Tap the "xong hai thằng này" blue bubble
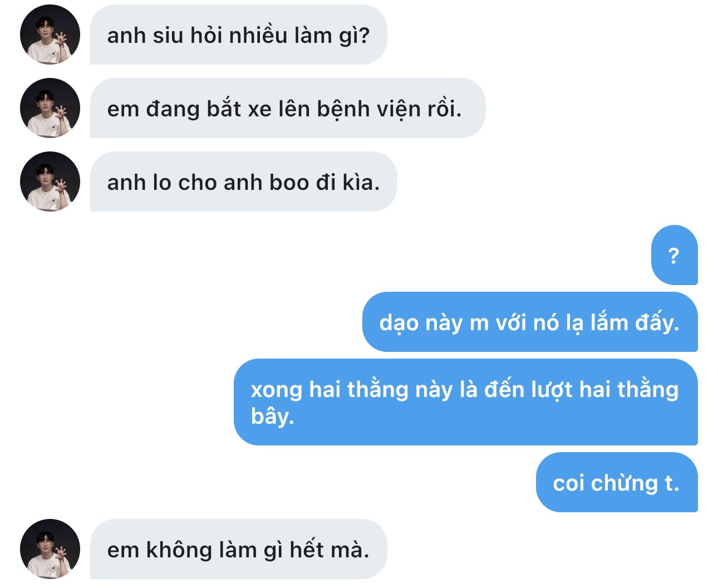 (465, 402)
